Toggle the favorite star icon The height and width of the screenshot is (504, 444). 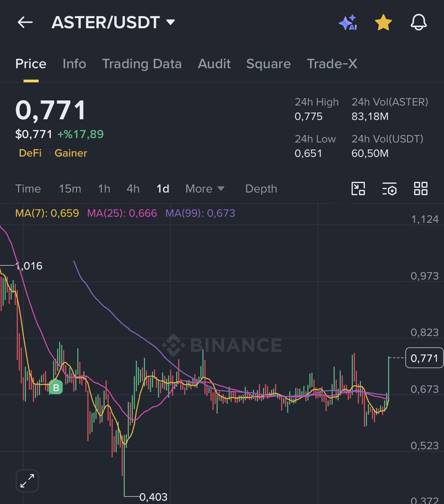pyautogui.click(x=383, y=23)
